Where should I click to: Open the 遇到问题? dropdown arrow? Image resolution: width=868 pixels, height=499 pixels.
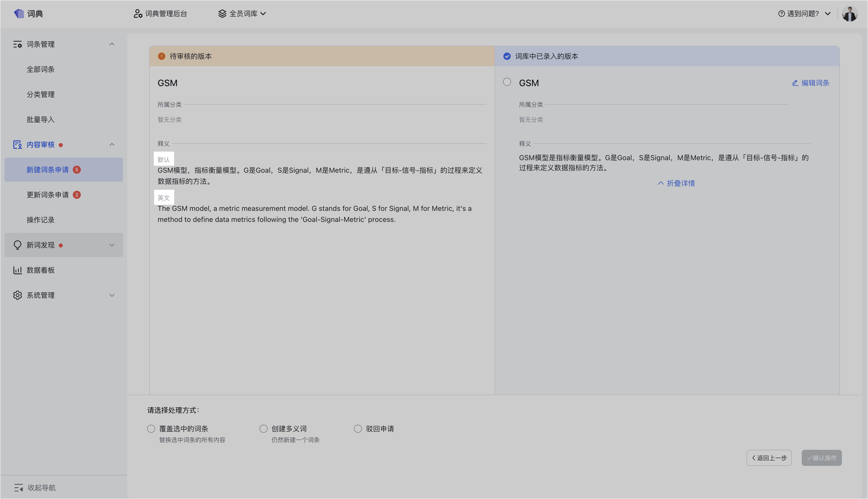coord(828,14)
